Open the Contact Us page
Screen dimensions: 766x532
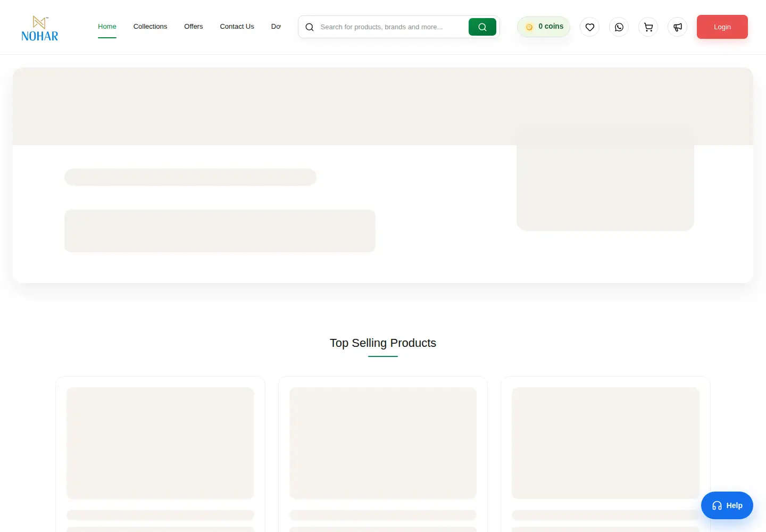coord(237,27)
